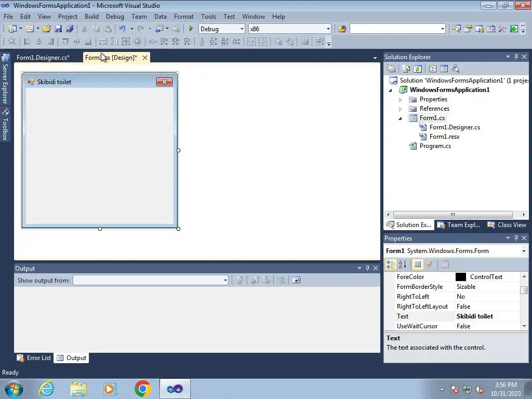The width and height of the screenshot is (532, 399).
Task: Click the Save All icon
Action: pyautogui.click(x=70, y=29)
